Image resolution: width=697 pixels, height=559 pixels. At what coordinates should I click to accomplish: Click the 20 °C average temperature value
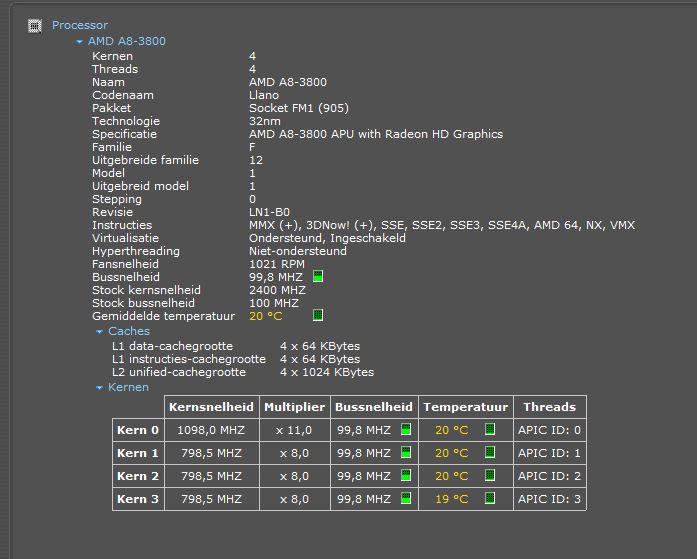(266, 316)
